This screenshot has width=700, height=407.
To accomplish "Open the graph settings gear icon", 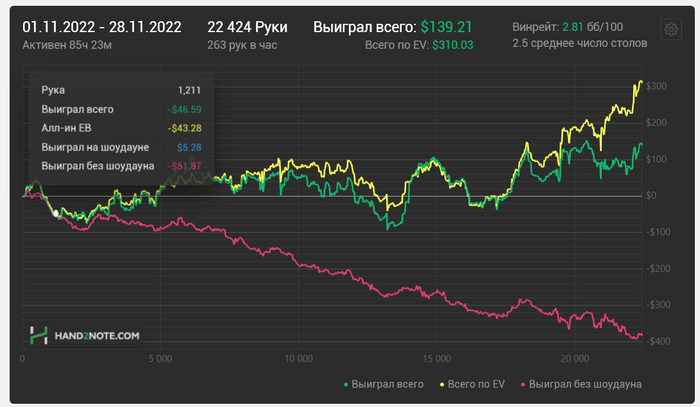I will 671,29.
